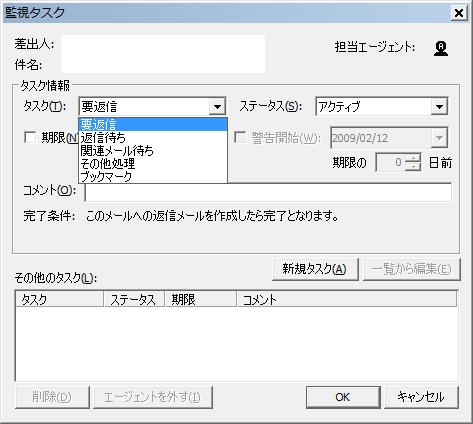Select 関連メール待ち option
Screen dimensions: 473x424
pyautogui.click(x=153, y=150)
